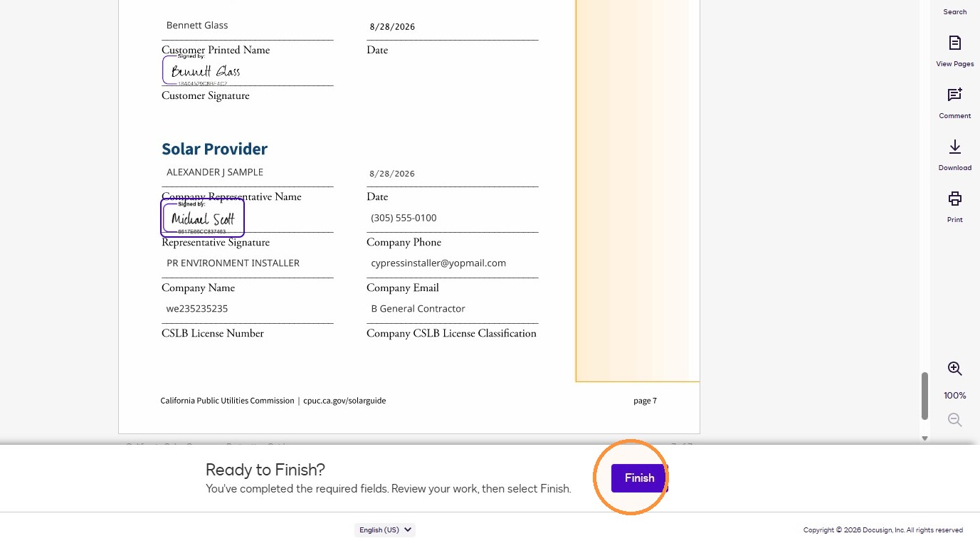Image resolution: width=980 pixels, height=548 pixels.
Task: Click the Company Email field value
Action: click(x=438, y=263)
